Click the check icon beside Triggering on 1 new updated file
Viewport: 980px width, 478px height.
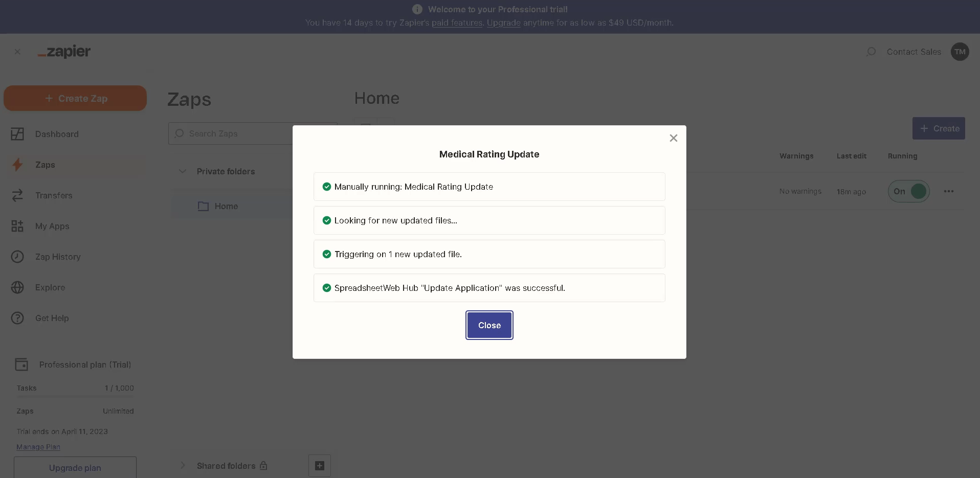(326, 254)
